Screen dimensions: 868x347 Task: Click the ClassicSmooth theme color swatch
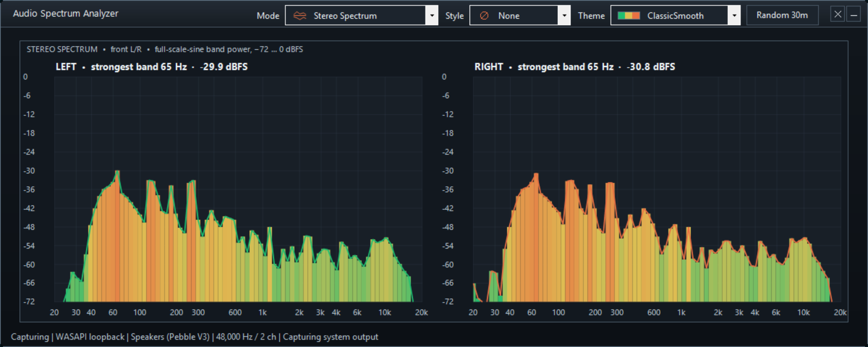[629, 16]
